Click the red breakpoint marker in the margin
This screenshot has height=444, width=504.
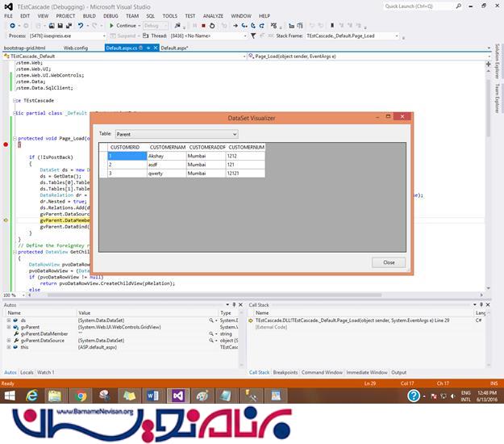(x=6, y=145)
